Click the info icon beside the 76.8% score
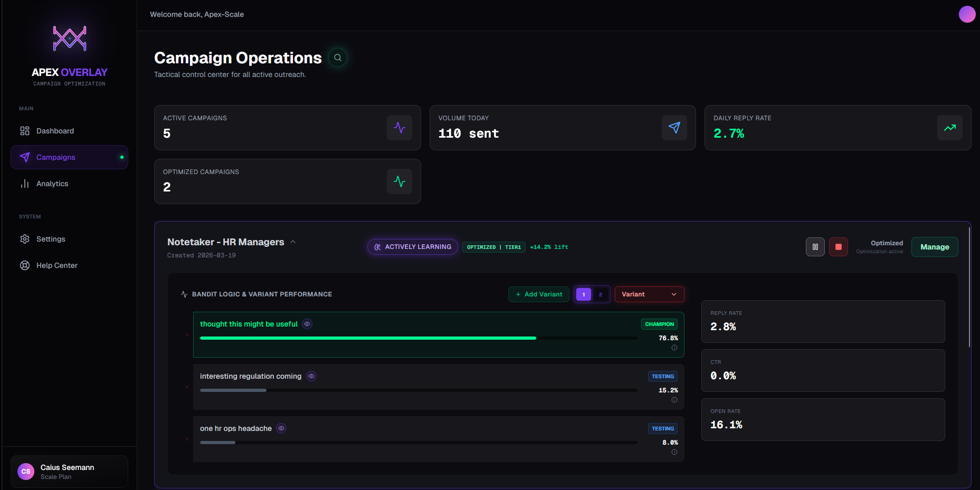This screenshot has width=980, height=490. tap(674, 348)
